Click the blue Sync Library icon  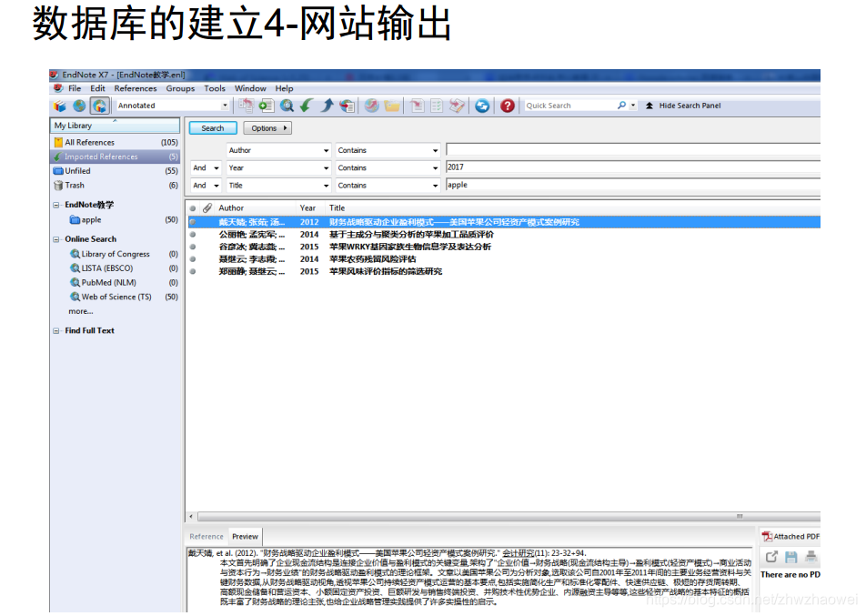click(482, 106)
